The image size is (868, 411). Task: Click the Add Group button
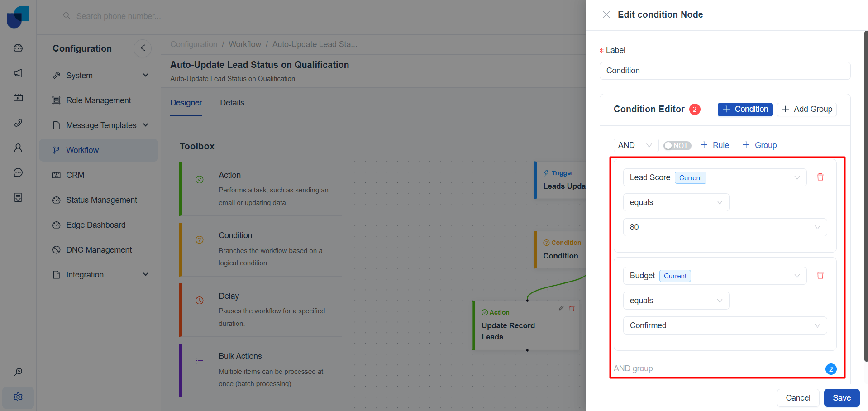click(x=807, y=109)
